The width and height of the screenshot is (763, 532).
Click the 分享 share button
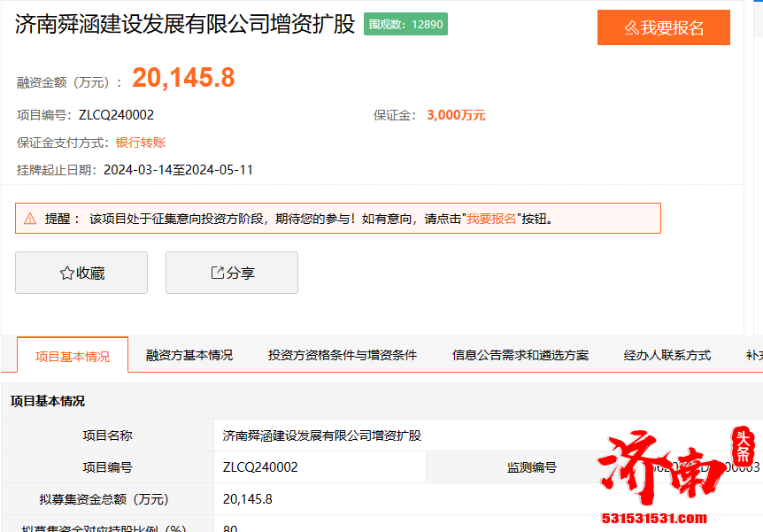(231, 273)
